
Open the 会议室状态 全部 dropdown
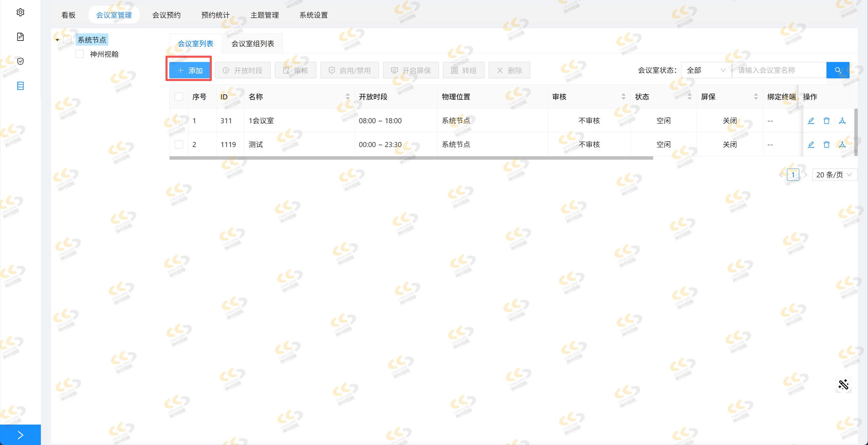[706, 70]
